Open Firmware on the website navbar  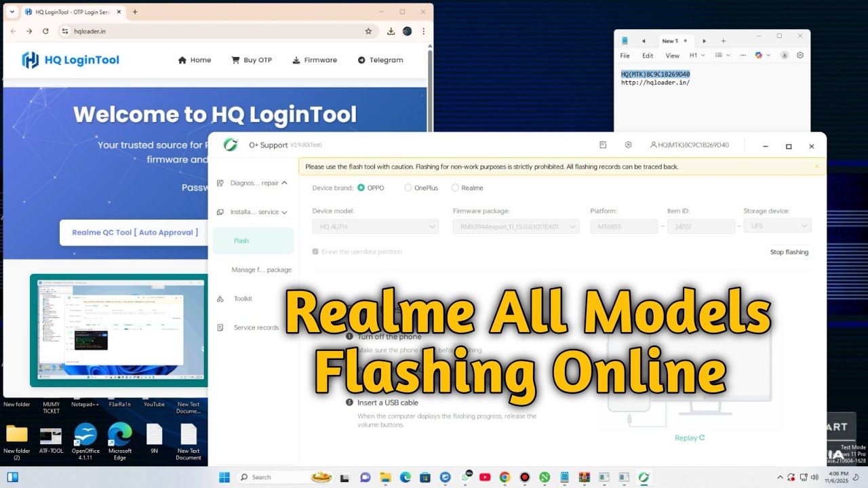click(x=315, y=60)
